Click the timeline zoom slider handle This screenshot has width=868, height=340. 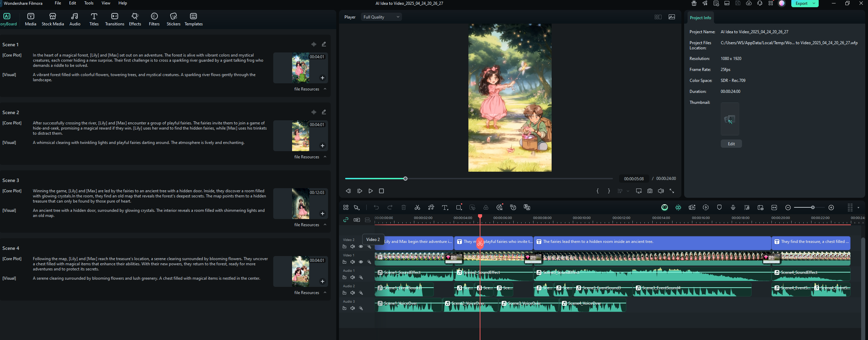(813, 207)
